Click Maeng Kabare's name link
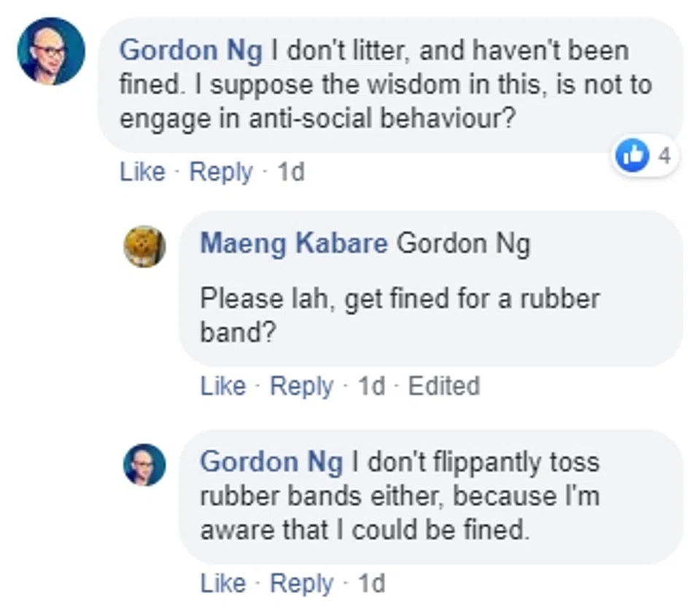 coord(293,244)
